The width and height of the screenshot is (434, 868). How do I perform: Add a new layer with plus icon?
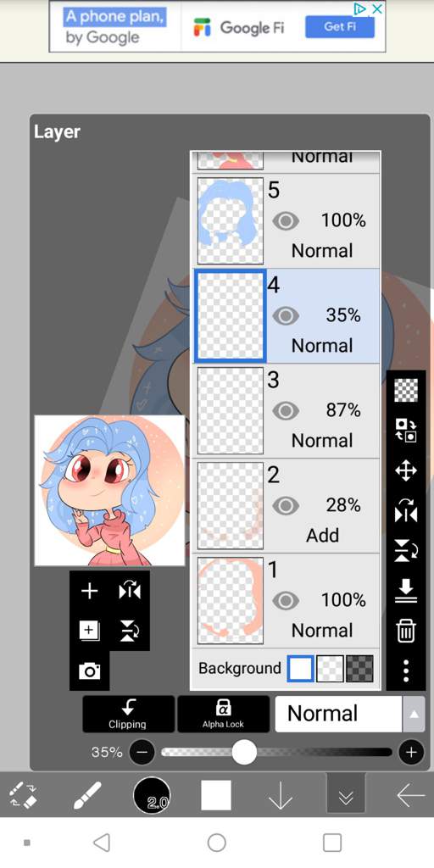pyautogui.click(x=89, y=591)
